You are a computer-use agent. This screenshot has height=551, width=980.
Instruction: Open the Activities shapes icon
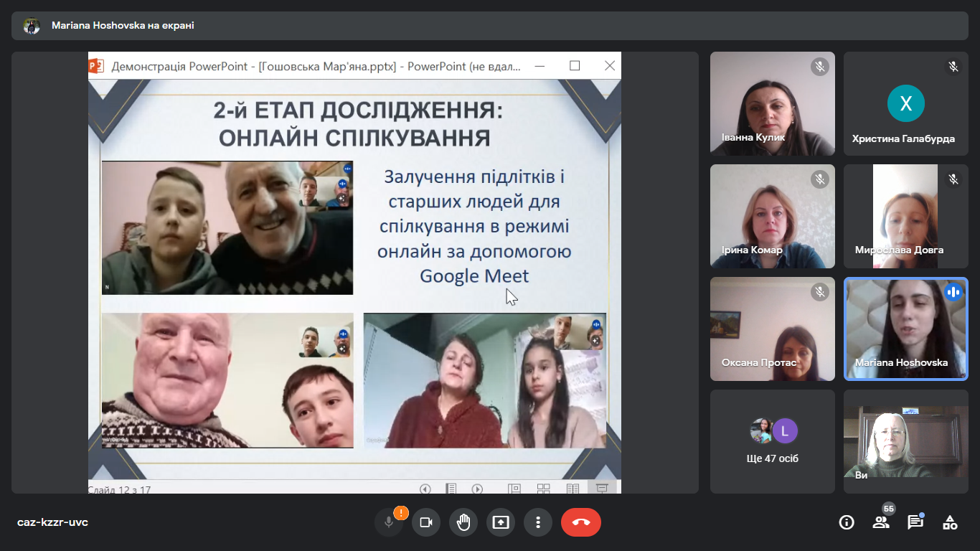click(x=950, y=522)
